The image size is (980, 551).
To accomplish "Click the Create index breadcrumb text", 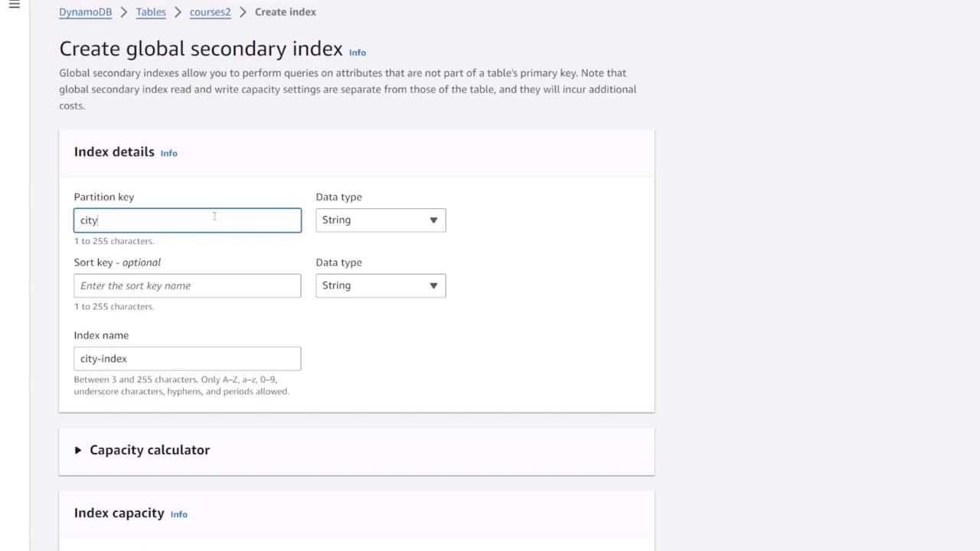I will pos(285,12).
